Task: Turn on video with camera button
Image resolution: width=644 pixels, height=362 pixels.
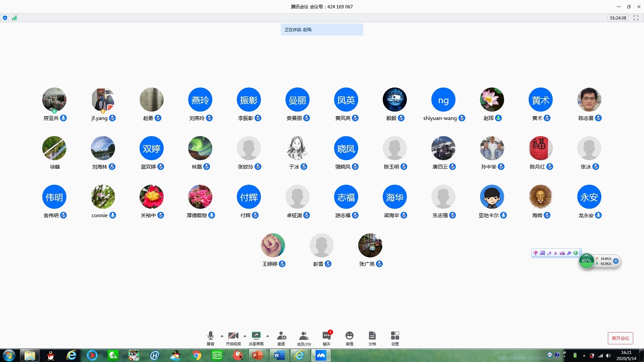Action: (233, 338)
